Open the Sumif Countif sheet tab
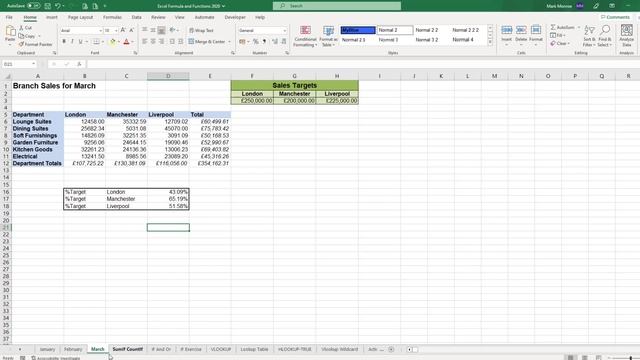The height and width of the screenshot is (360, 640). point(127,349)
